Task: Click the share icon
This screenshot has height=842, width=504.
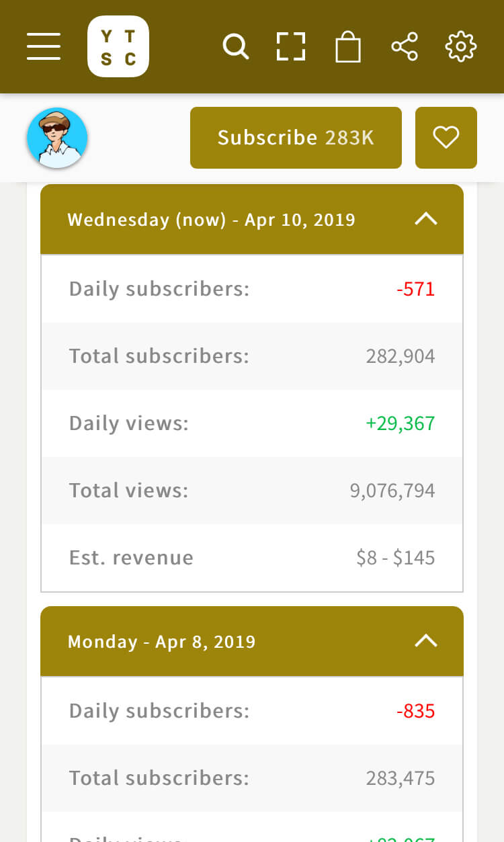Action: (x=405, y=46)
